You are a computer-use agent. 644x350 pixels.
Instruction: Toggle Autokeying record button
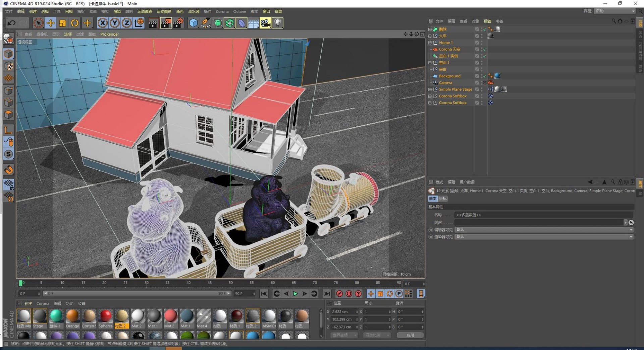point(349,294)
